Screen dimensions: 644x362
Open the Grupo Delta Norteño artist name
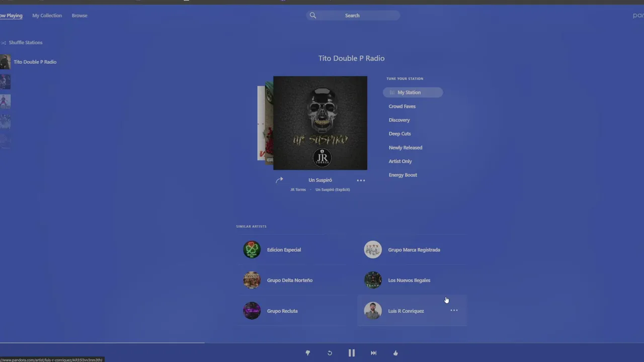[x=290, y=281]
